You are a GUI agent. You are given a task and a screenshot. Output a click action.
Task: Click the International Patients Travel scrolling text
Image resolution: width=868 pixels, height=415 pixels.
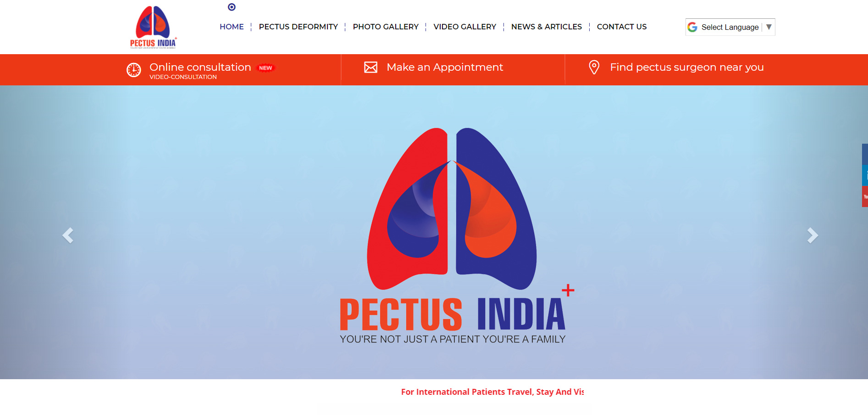pyautogui.click(x=492, y=392)
